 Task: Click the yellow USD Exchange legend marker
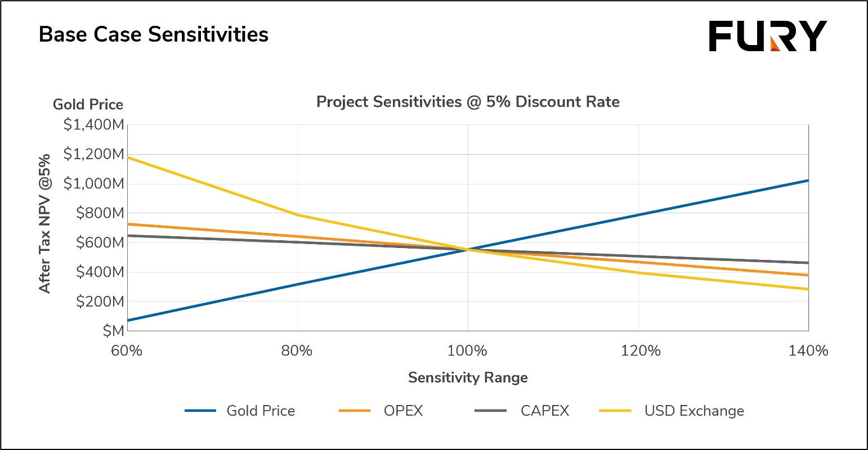click(x=615, y=411)
